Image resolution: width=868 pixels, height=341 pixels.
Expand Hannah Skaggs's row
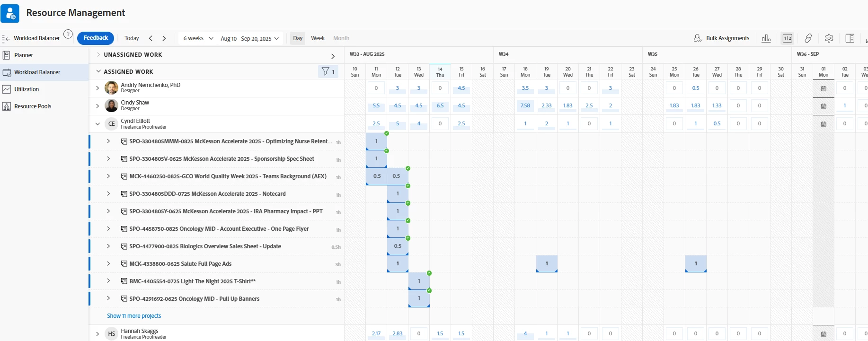click(97, 334)
